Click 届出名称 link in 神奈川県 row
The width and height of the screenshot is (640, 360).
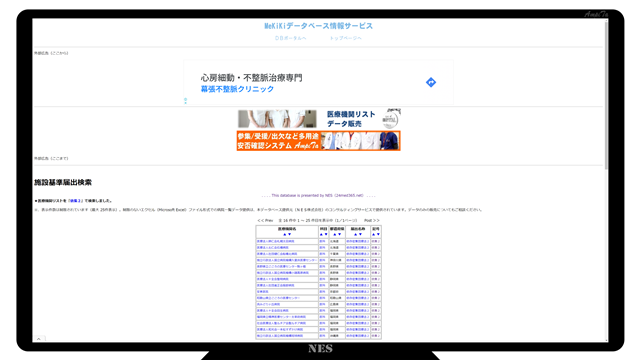click(358, 260)
